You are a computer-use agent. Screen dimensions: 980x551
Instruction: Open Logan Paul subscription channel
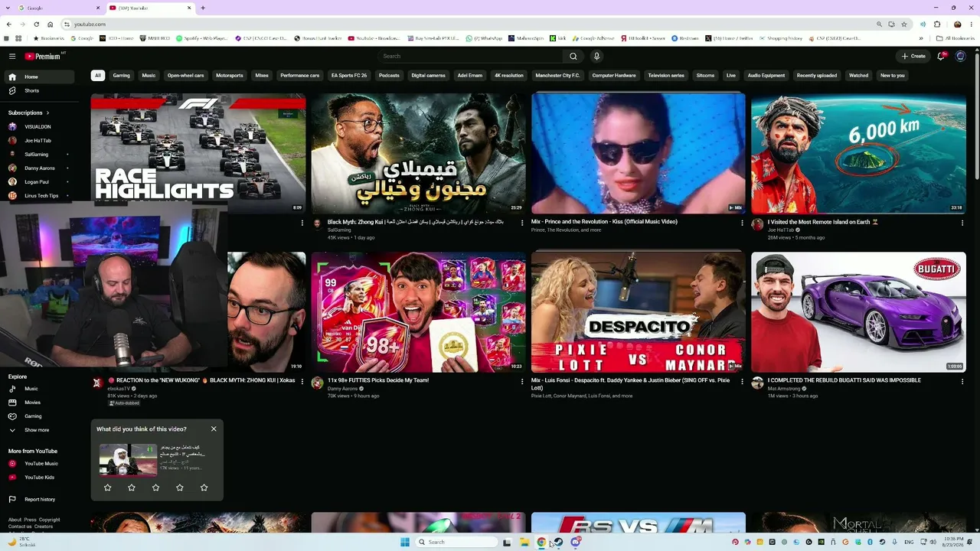[38, 182]
